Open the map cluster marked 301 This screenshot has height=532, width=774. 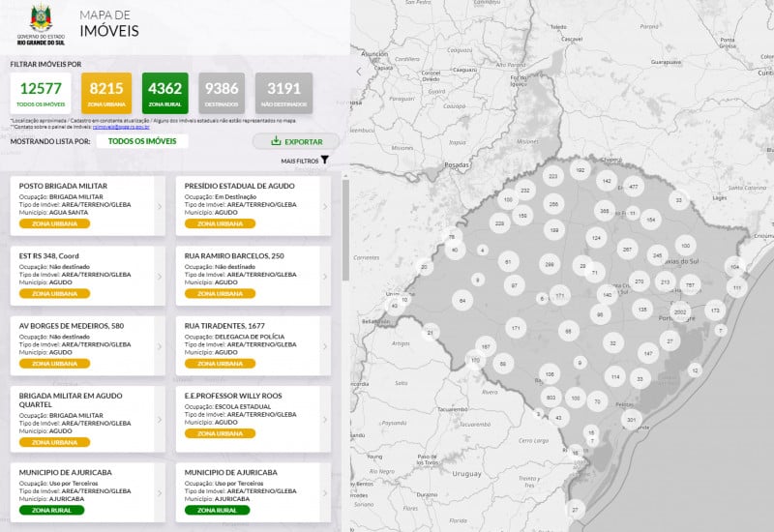point(632,420)
